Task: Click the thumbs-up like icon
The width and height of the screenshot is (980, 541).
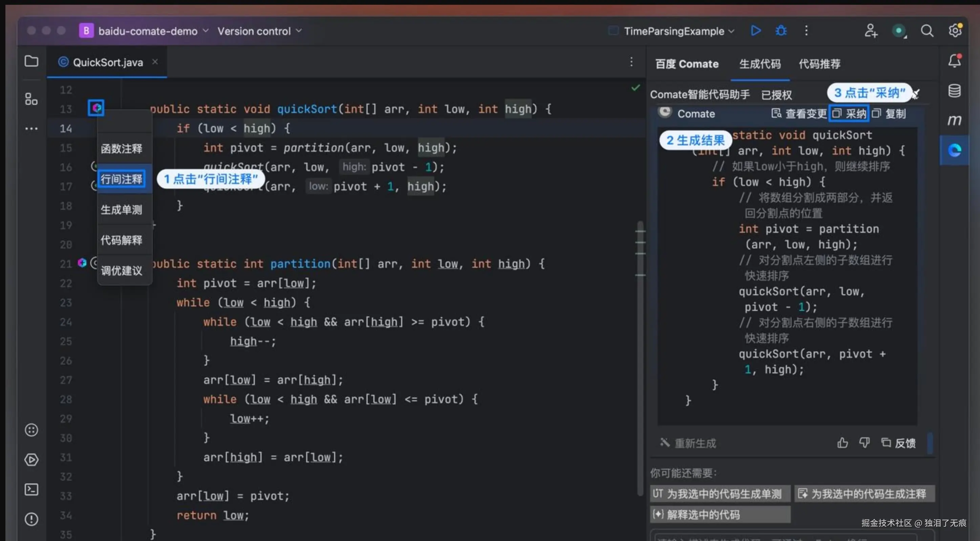Action: click(x=842, y=443)
